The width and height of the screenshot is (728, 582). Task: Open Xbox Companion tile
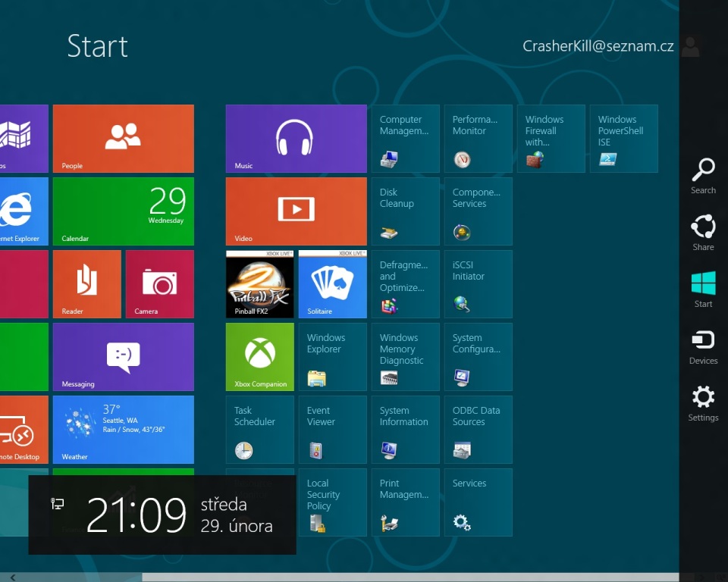click(x=259, y=357)
